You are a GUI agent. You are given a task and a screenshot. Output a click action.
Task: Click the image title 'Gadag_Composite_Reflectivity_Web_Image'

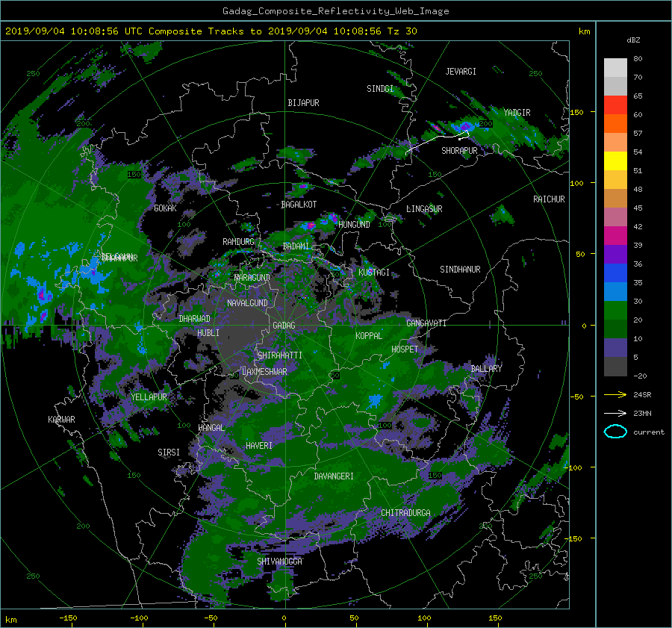(x=335, y=11)
